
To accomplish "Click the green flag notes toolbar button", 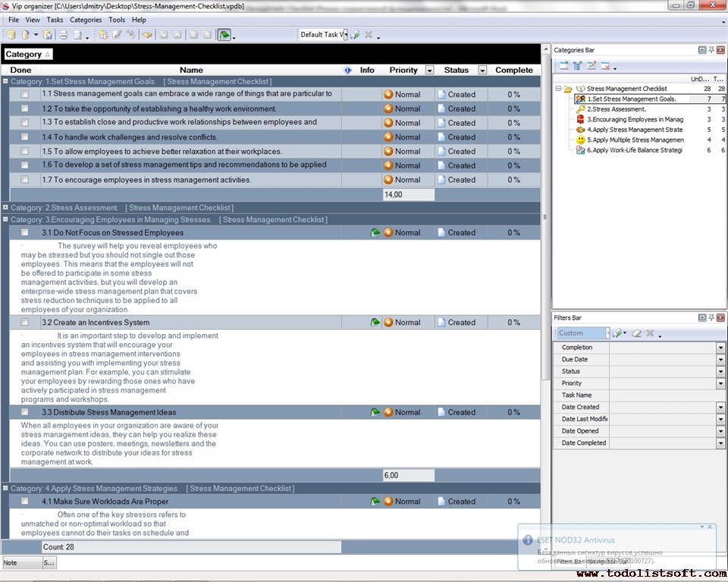I will tap(224, 35).
